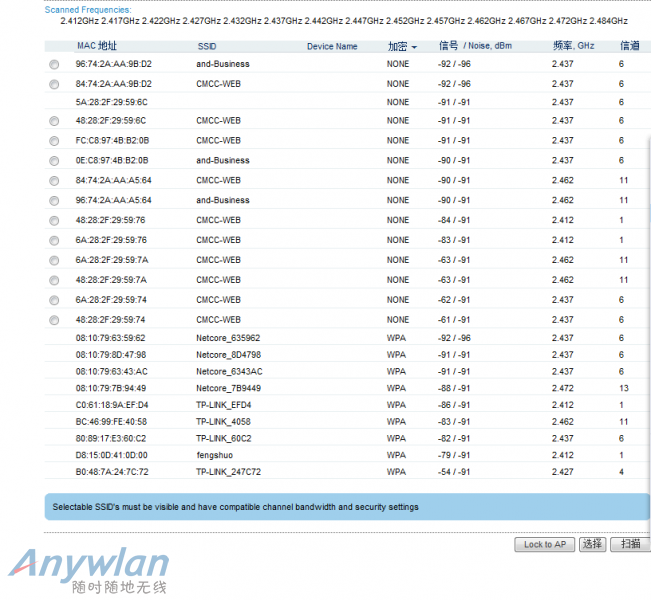Click frequency value 2.427
The height and width of the screenshot is (600, 651).
pyautogui.click(x=563, y=472)
